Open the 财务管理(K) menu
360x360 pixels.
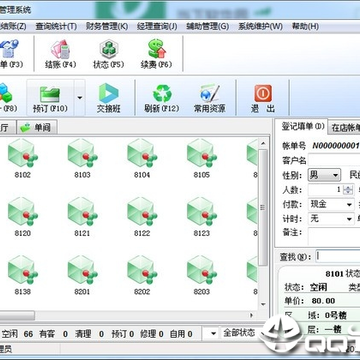coord(107,26)
